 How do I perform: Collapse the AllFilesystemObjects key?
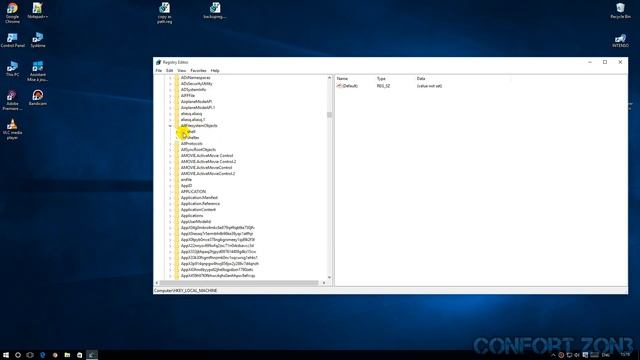tap(170, 126)
